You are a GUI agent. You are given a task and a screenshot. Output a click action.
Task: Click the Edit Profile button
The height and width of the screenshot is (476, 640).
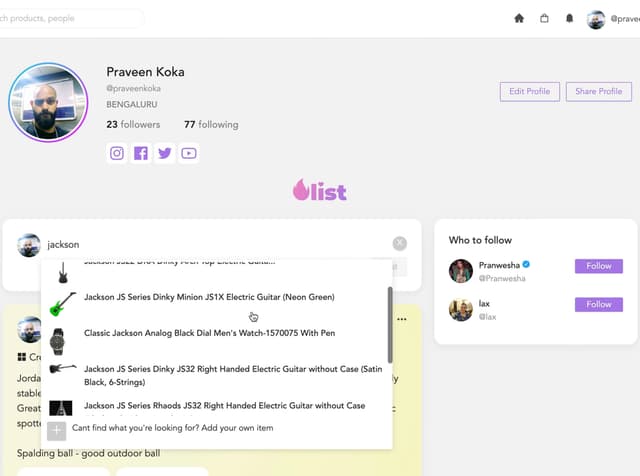529,91
